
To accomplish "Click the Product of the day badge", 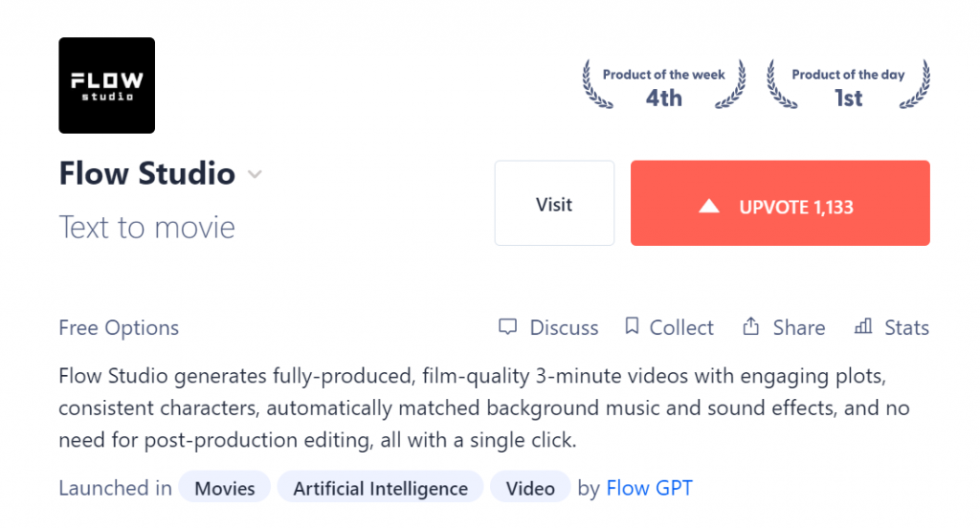I will click(848, 85).
